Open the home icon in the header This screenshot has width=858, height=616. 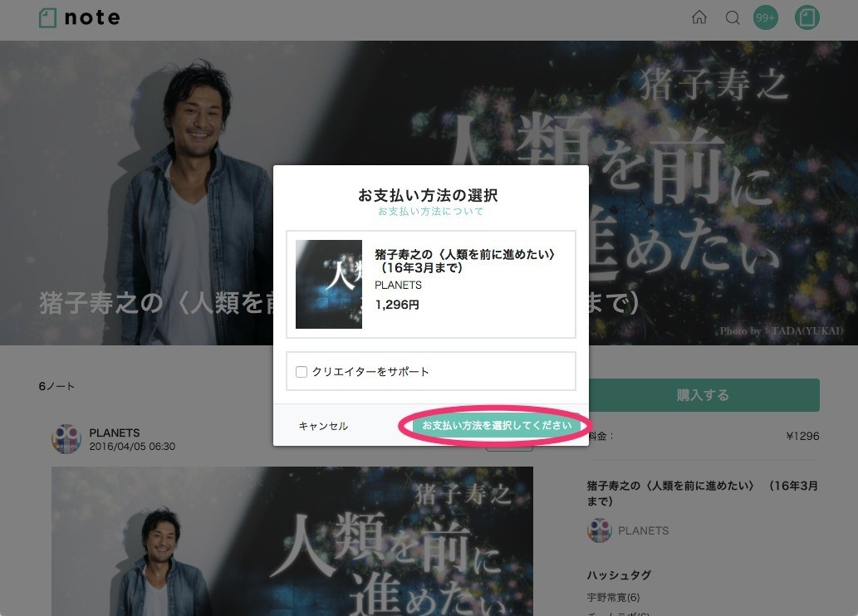[x=699, y=17]
